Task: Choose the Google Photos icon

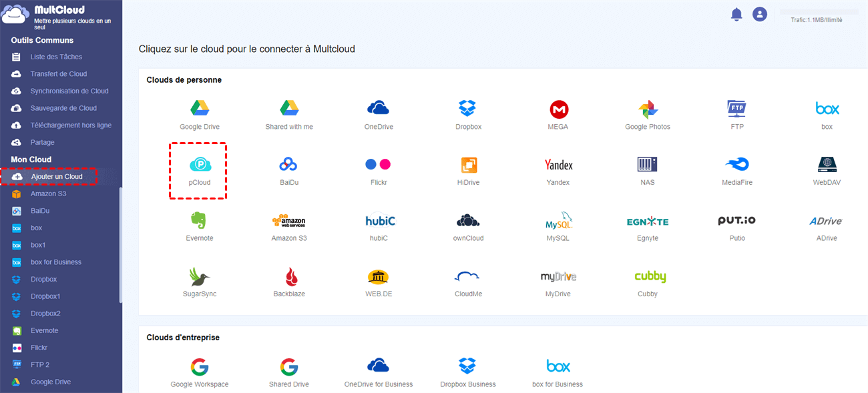Action: coord(647,109)
